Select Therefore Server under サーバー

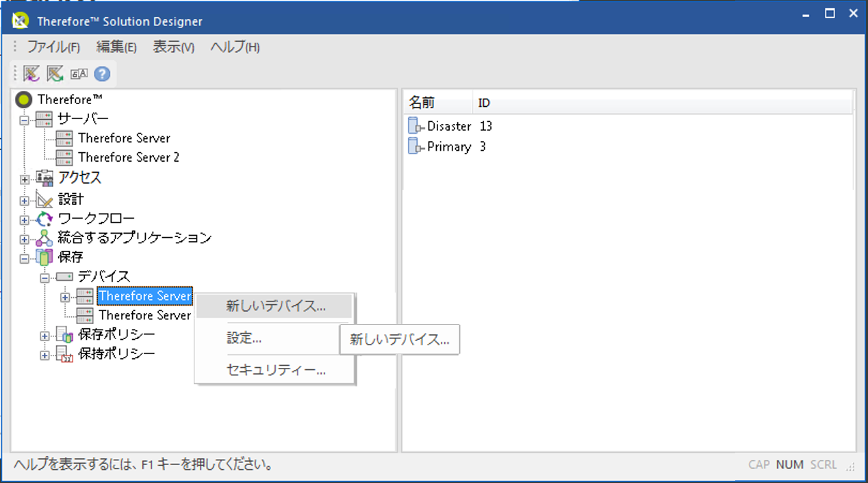tap(124, 138)
